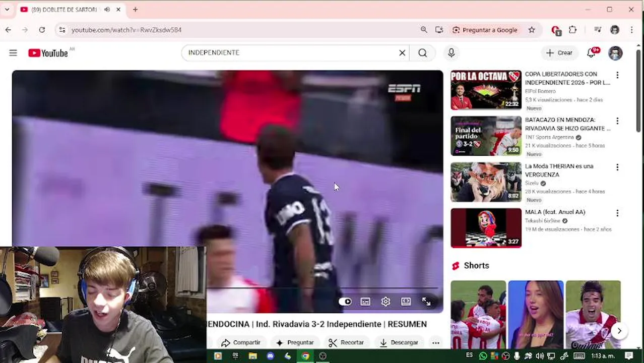Open options for COPA LIBERTADORES video
The height and width of the screenshot is (363, 644).
[617, 75]
